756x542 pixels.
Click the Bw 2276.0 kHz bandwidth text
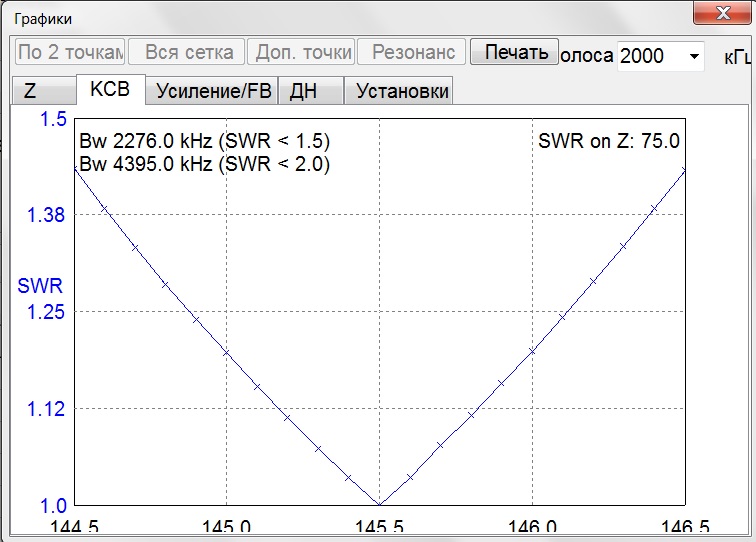coord(204,141)
